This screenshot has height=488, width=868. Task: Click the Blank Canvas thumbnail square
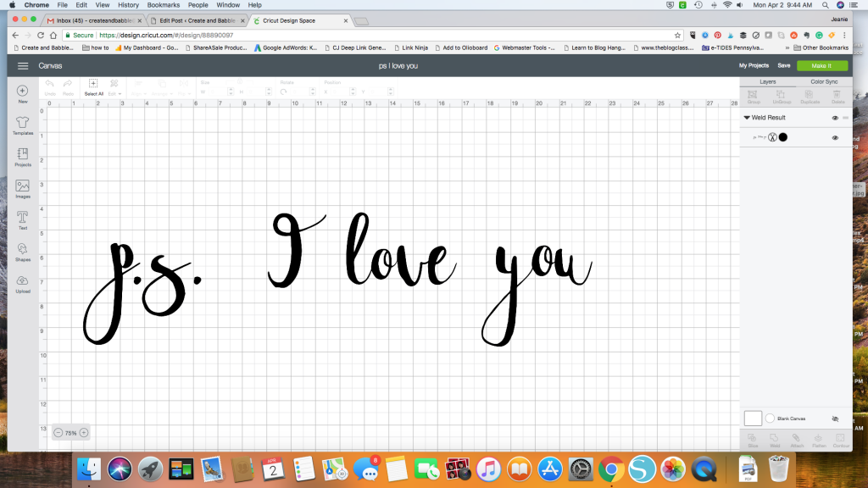point(753,419)
